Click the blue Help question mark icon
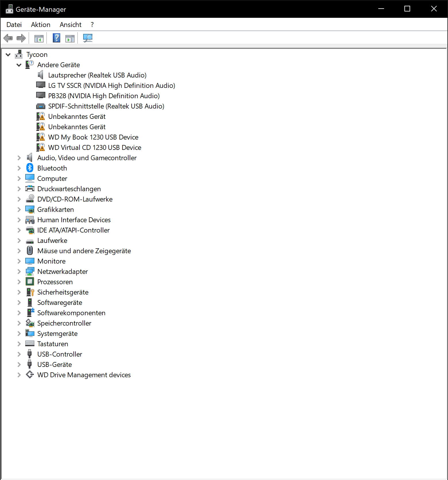Image resolution: width=448 pixels, height=480 pixels. 57,38
